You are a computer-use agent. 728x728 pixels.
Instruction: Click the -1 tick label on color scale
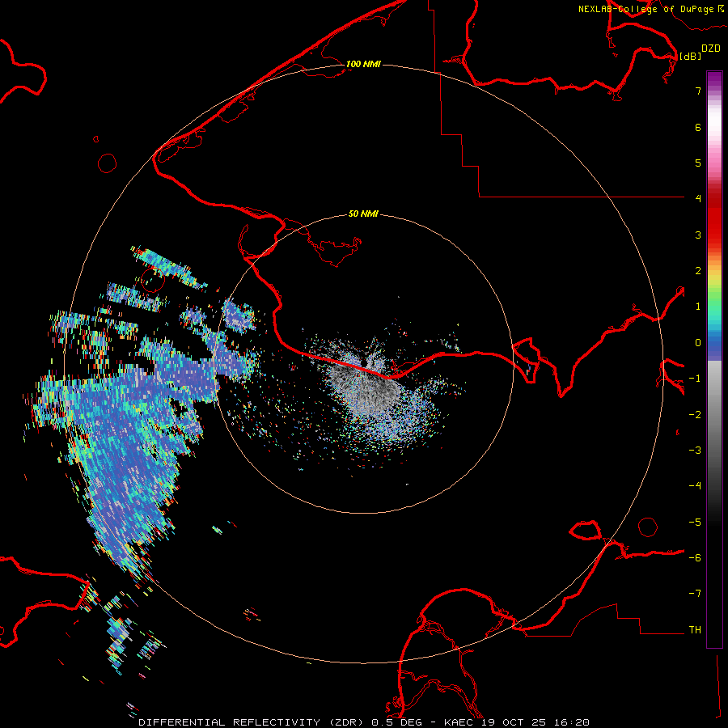point(695,379)
